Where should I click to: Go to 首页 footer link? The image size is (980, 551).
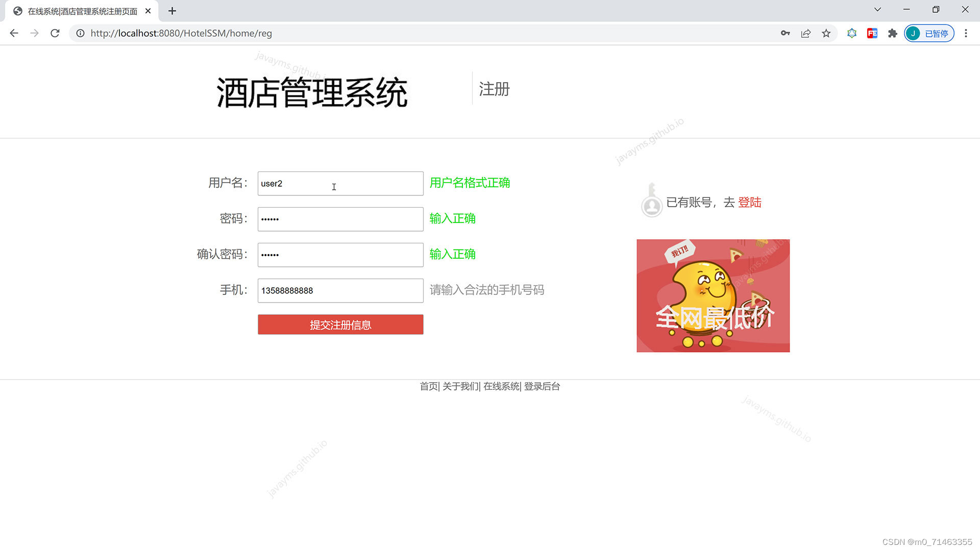click(428, 386)
